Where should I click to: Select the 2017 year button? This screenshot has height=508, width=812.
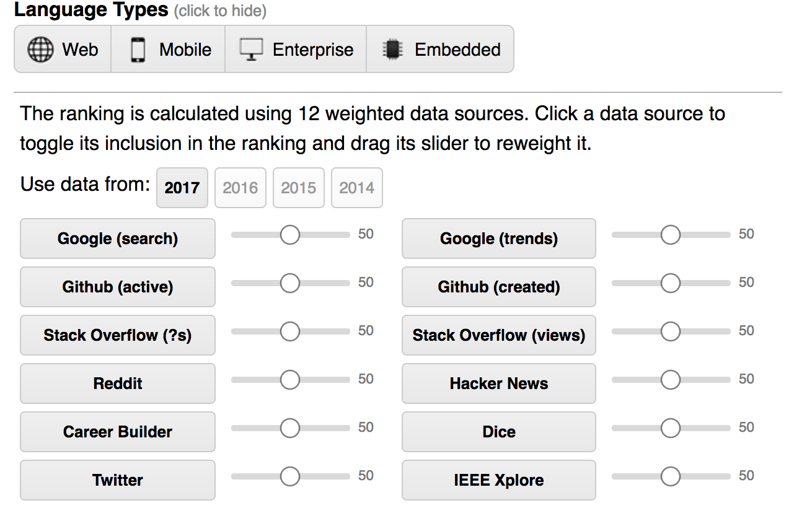pos(182,188)
